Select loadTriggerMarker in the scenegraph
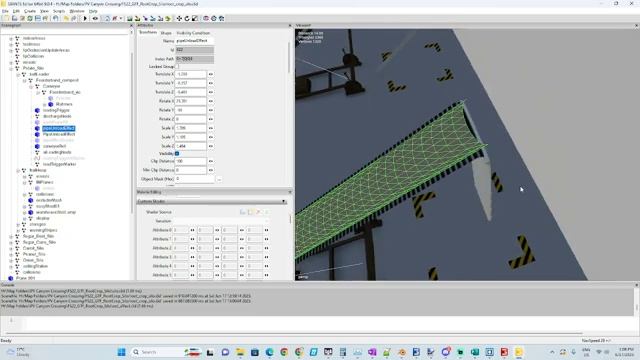The image size is (640, 360). [x=60, y=164]
